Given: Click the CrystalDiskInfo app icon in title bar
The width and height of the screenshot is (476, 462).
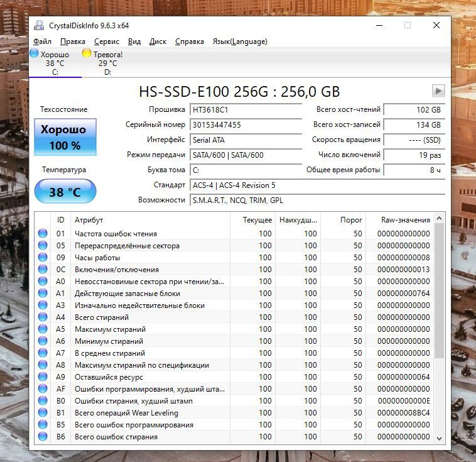Looking at the screenshot, I should 39,25.
